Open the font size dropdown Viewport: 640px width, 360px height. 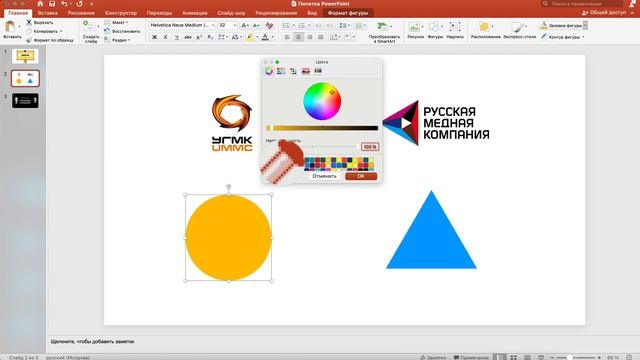click(x=235, y=25)
